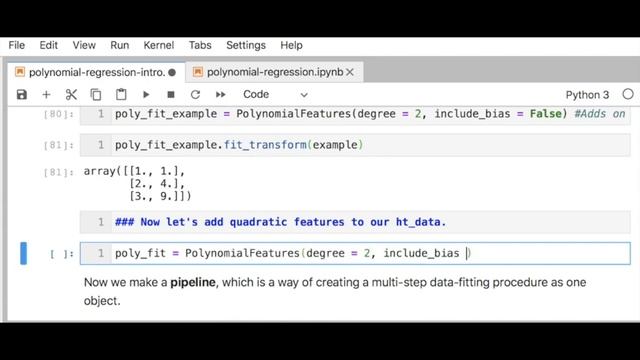Close the polynomial-regression.ipynb tab
Screen dimensions: 640x360
tap(350, 72)
